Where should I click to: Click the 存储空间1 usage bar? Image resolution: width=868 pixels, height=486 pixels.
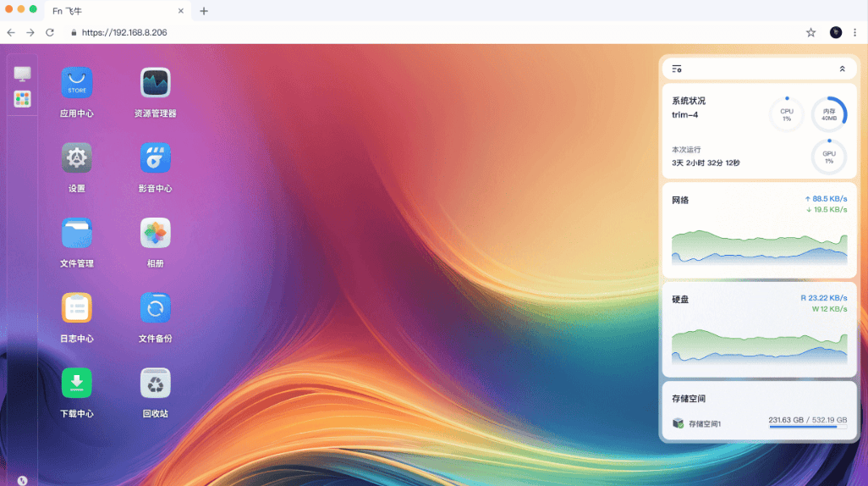point(808,427)
